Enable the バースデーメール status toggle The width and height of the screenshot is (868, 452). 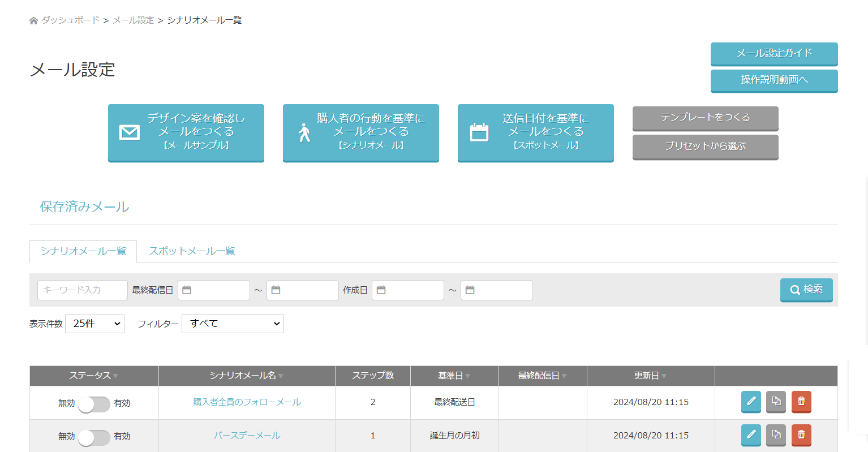[x=94, y=437]
